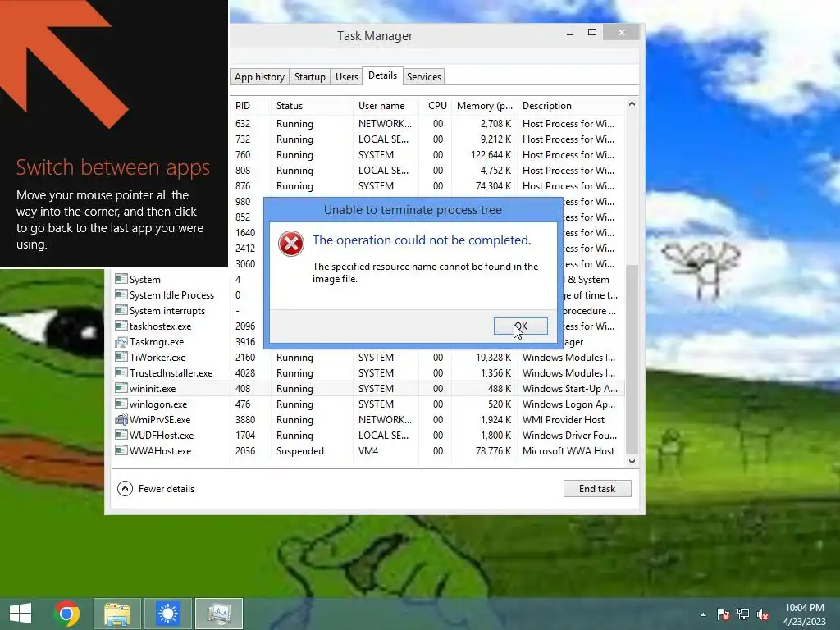
Task: Open the Action Center flag icon
Action: pyautogui.click(x=724, y=614)
